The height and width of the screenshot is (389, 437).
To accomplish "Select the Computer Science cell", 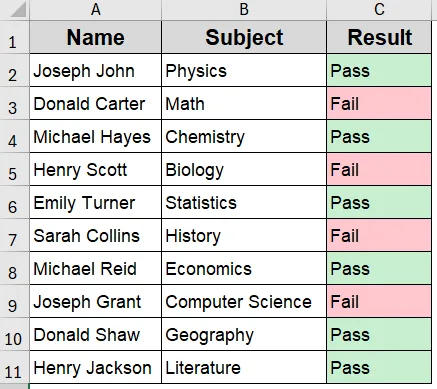I will click(244, 301).
